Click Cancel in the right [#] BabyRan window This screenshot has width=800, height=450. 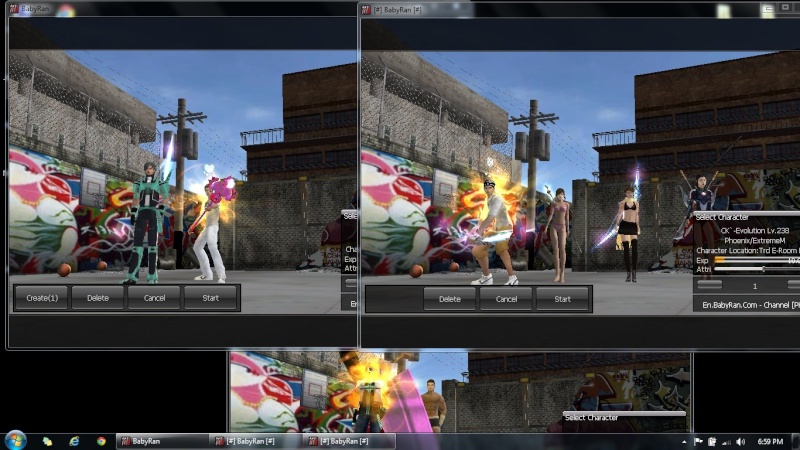[x=506, y=299]
